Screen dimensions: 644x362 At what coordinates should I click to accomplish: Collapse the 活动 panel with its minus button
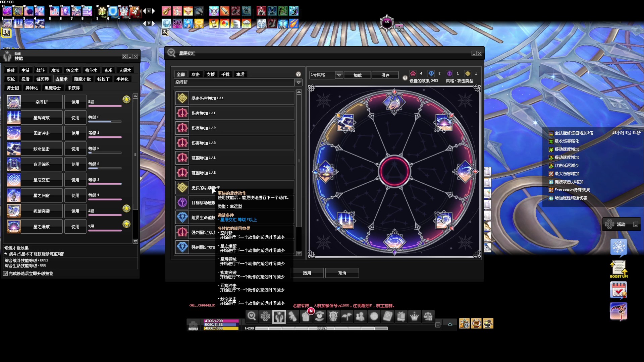(x=635, y=225)
